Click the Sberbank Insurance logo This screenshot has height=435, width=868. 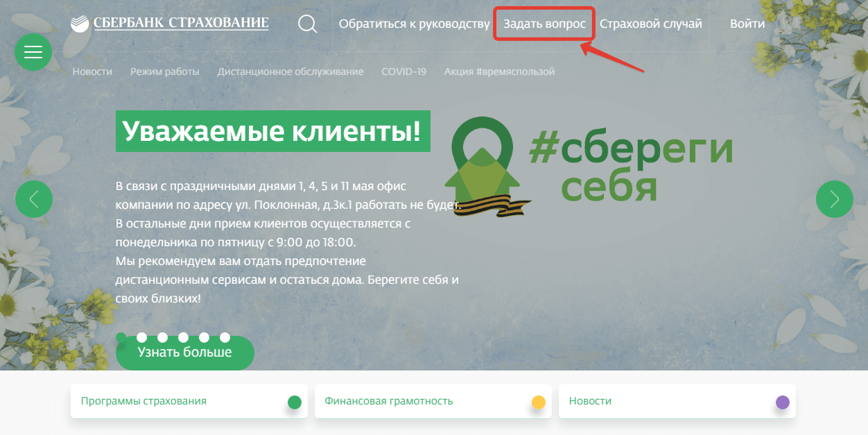(170, 23)
